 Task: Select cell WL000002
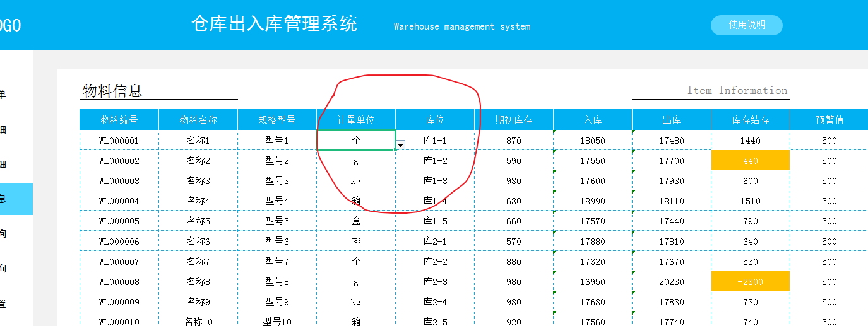pyautogui.click(x=119, y=161)
